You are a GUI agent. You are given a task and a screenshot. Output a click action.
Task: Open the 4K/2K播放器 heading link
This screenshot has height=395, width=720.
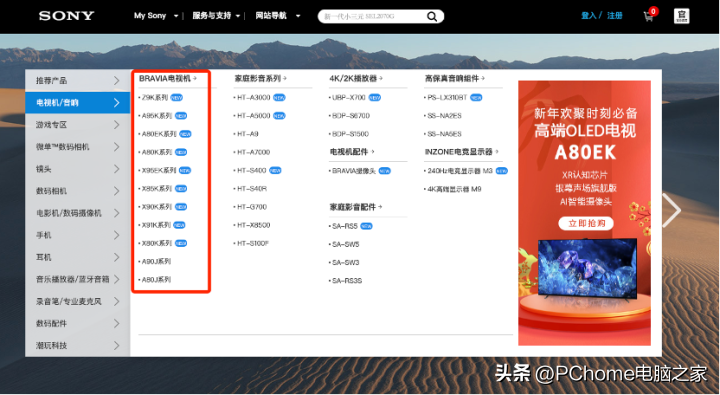coord(356,79)
